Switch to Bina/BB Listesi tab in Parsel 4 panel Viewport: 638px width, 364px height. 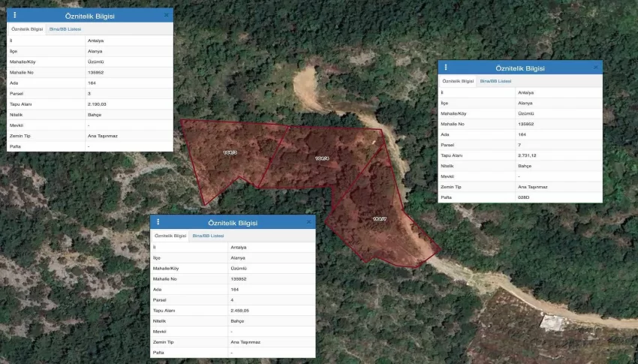click(208, 236)
